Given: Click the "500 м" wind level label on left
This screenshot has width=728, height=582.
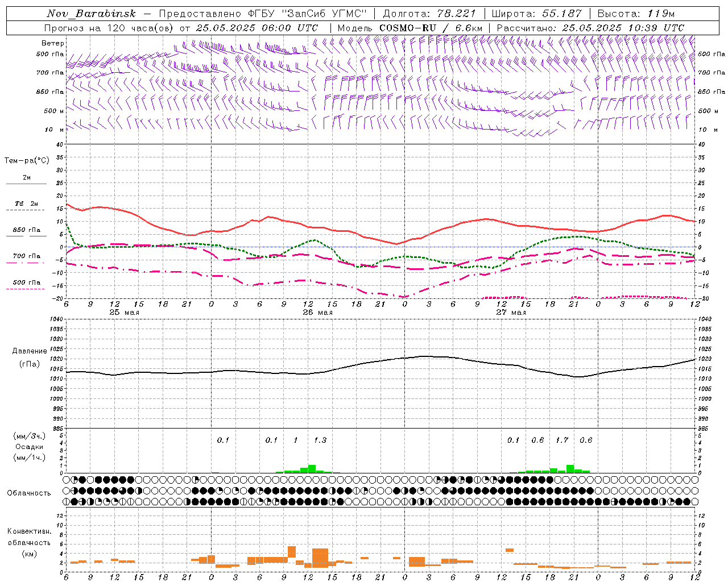Looking at the screenshot, I should pos(55,111).
